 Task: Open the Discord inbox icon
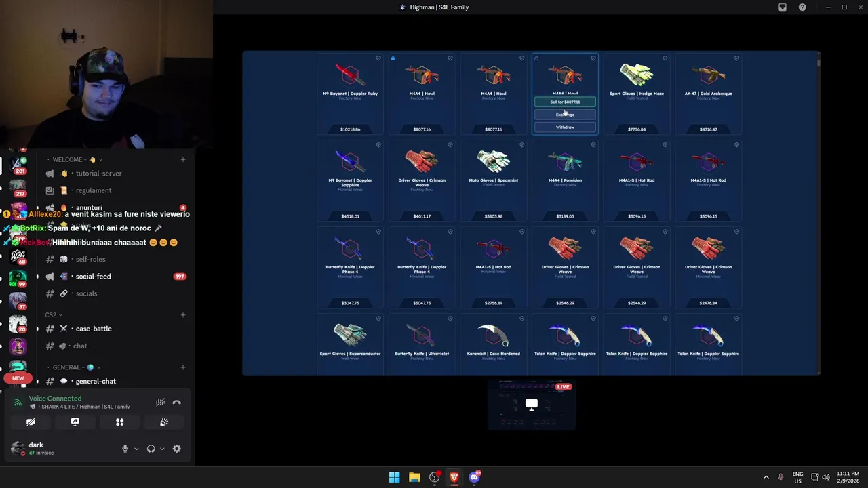[x=782, y=7]
